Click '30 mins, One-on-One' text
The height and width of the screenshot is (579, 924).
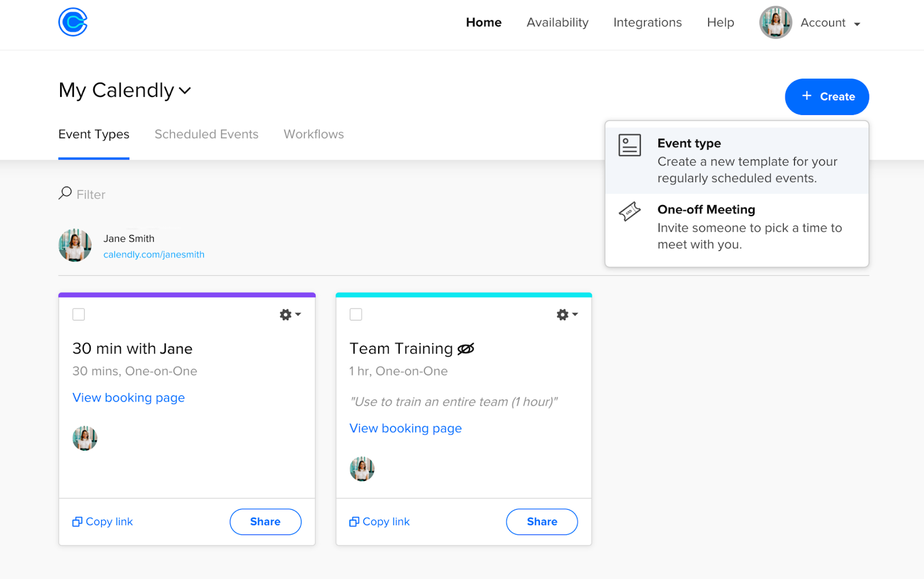pos(135,371)
